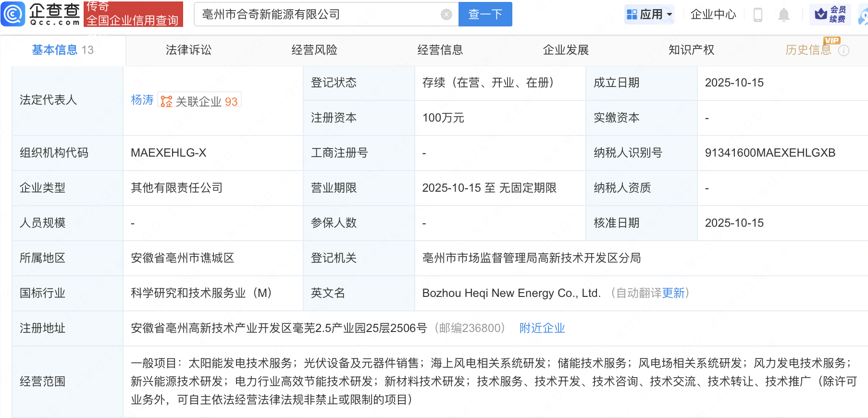This screenshot has width=868, height=418.
Task: Click the 关联企业 network icon
Action: (x=166, y=101)
